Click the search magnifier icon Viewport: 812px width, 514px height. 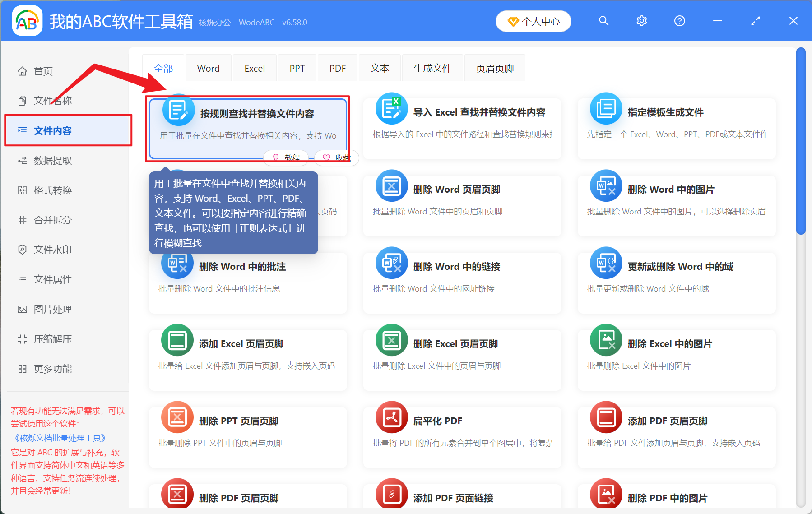tap(603, 21)
